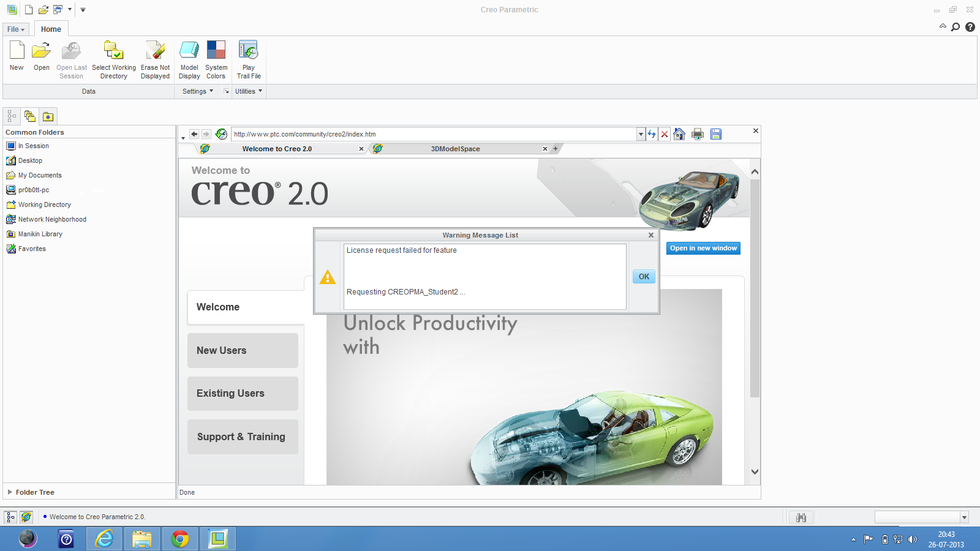This screenshot has height=551, width=980.
Task: Click the Open Last Session icon
Action: point(72,59)
